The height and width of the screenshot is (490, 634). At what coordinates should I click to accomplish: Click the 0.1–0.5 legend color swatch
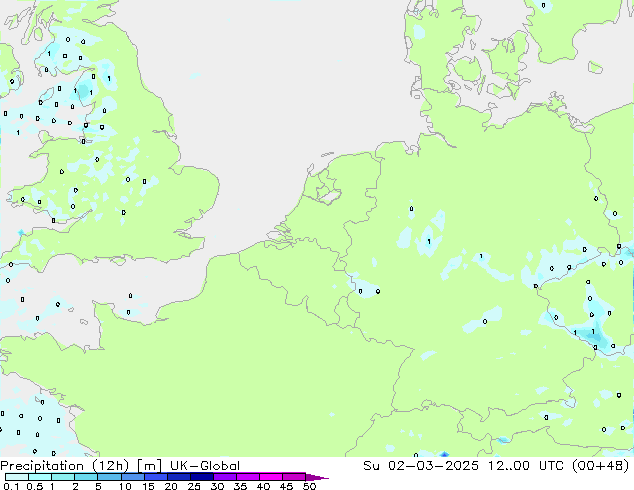tap(17, 477)
